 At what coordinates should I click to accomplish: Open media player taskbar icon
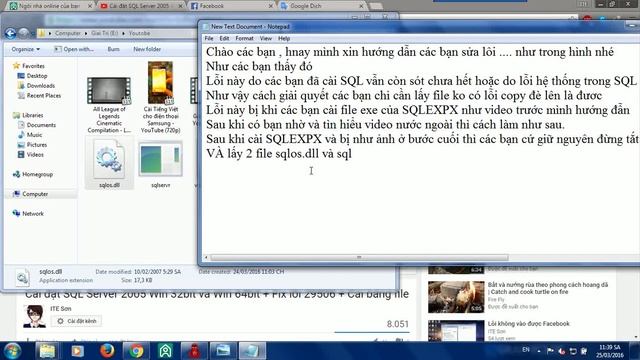77,351
